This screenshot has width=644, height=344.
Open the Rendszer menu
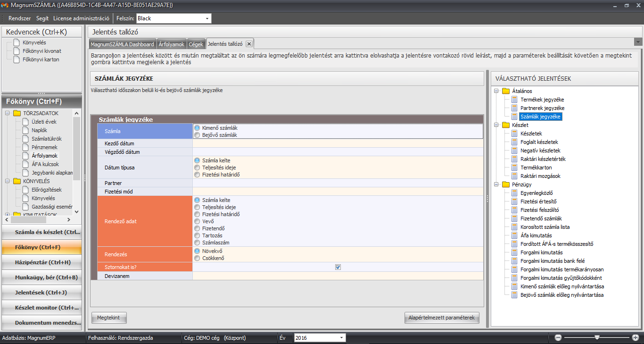tap(19, 18)
